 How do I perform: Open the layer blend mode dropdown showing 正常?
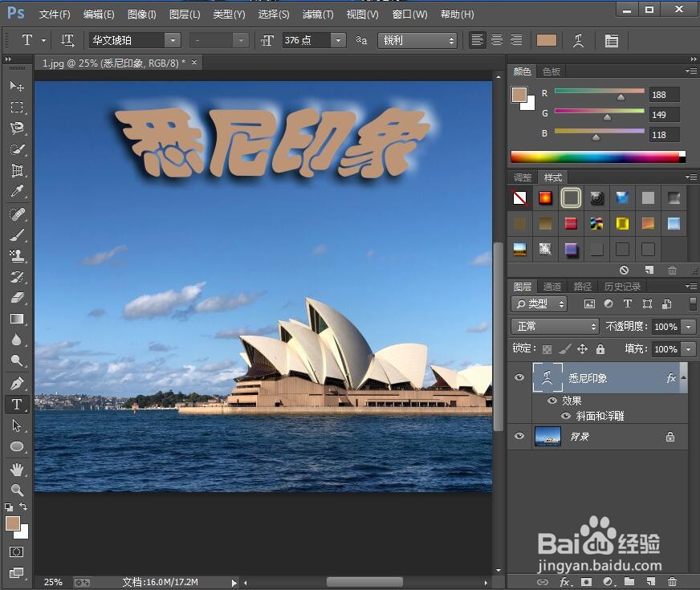click(x=554, y=326)
